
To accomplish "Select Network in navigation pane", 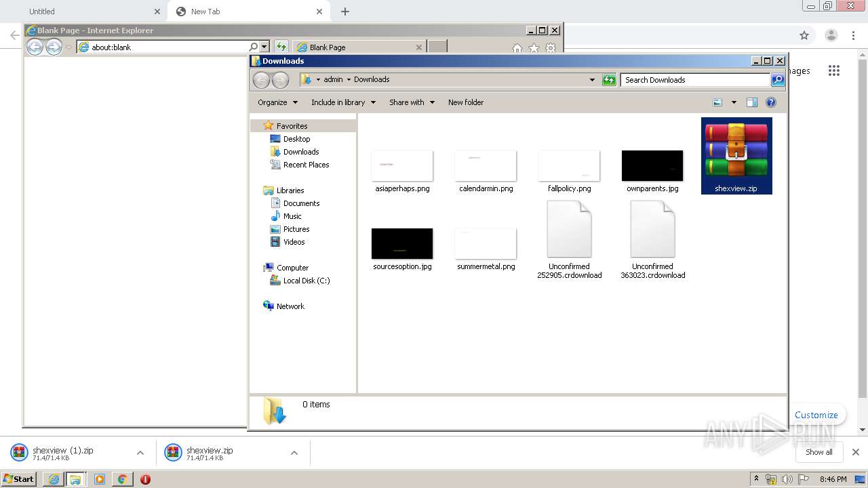I will (x=290, y=306).
